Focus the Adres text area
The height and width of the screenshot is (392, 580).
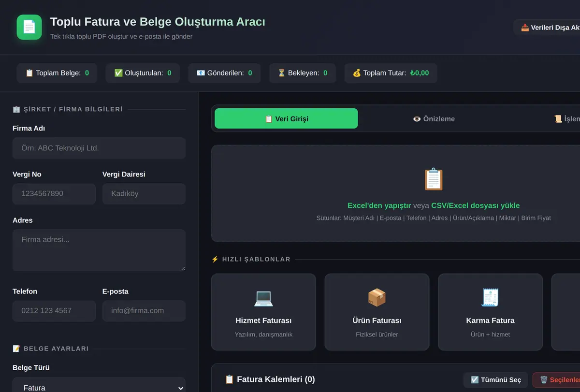[x=99, y=250]
